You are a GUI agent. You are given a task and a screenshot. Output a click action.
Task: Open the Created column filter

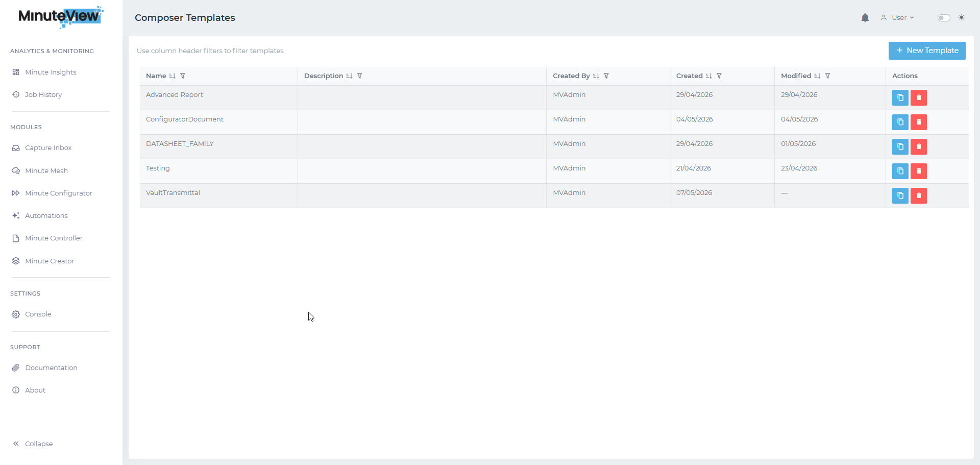point(719,76)
